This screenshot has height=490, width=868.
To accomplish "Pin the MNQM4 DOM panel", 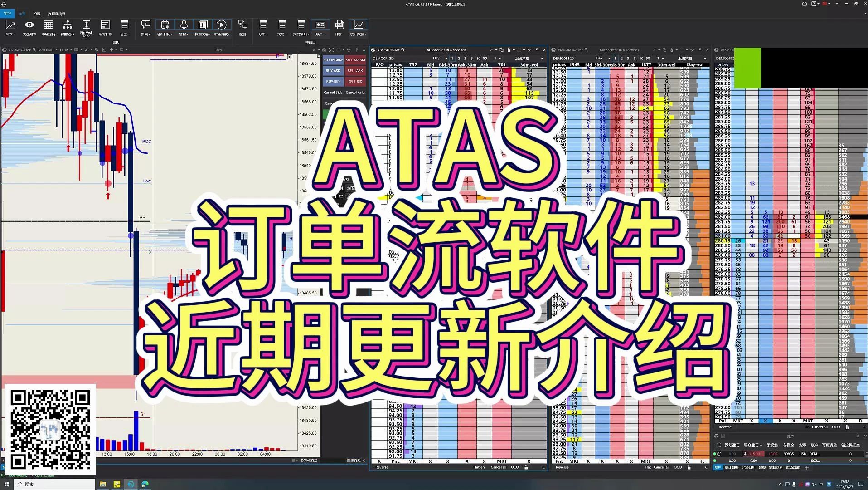I will pyautogui.click(x=700, y=50).
